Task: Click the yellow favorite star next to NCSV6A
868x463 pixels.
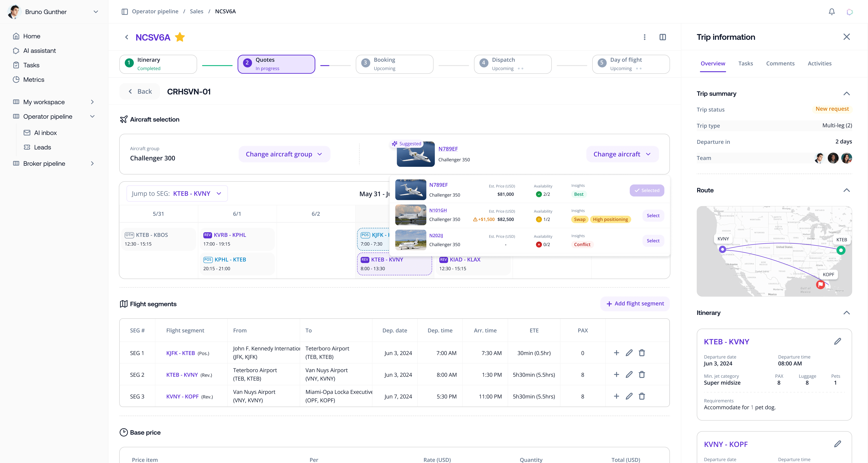Action: (180, 37)
